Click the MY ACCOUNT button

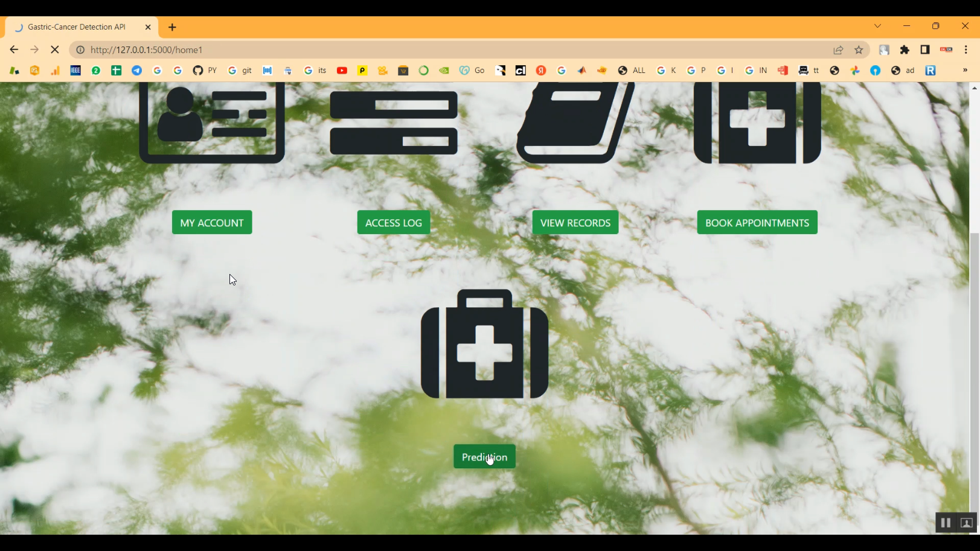tap(212, 223)
